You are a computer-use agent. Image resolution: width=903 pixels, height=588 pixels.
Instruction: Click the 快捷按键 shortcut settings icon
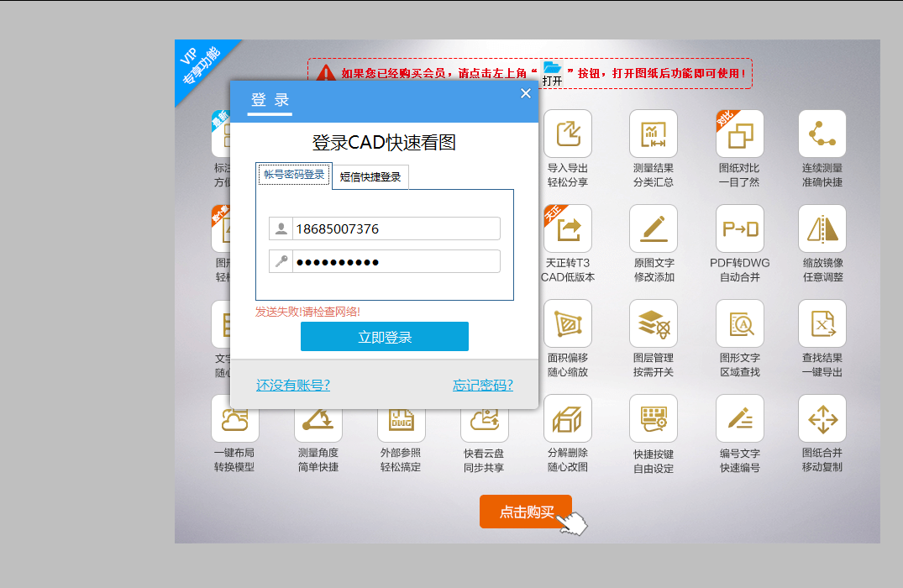coord(653,418)
